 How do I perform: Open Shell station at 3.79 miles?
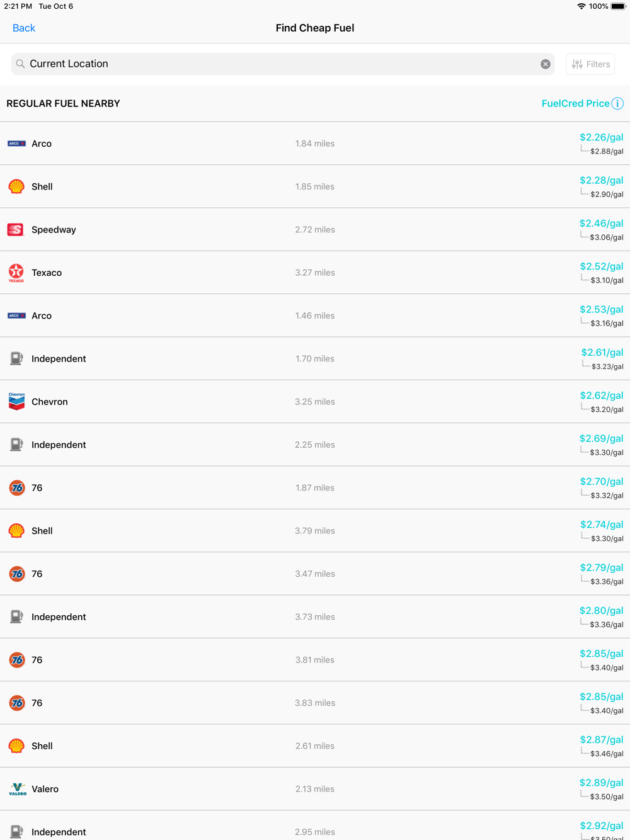pos(315,531)
